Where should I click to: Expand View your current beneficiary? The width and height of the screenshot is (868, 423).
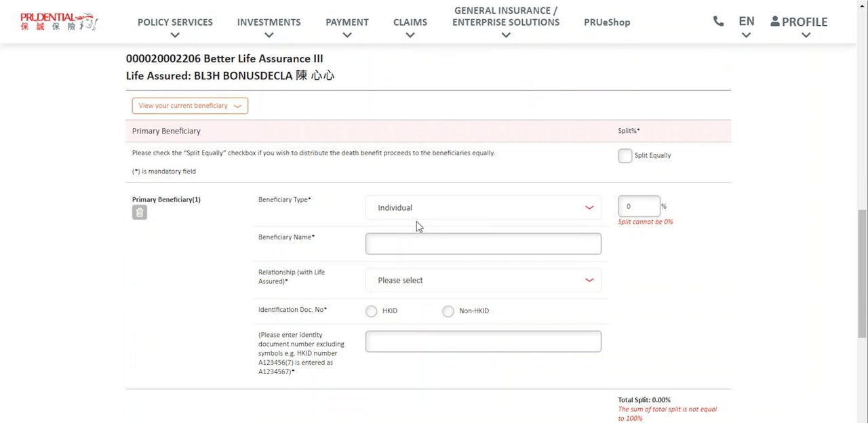[190, 106]
